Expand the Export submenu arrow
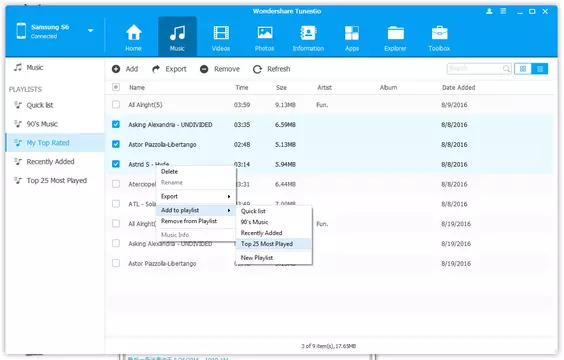This screenshot has height=360, width=564. (x=229, y=196)
